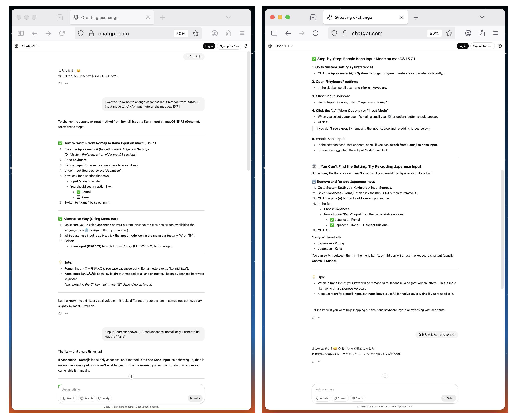
Task: Open tracking protection shield in right window
Action: pyautogui.click(x=334, y=33)
